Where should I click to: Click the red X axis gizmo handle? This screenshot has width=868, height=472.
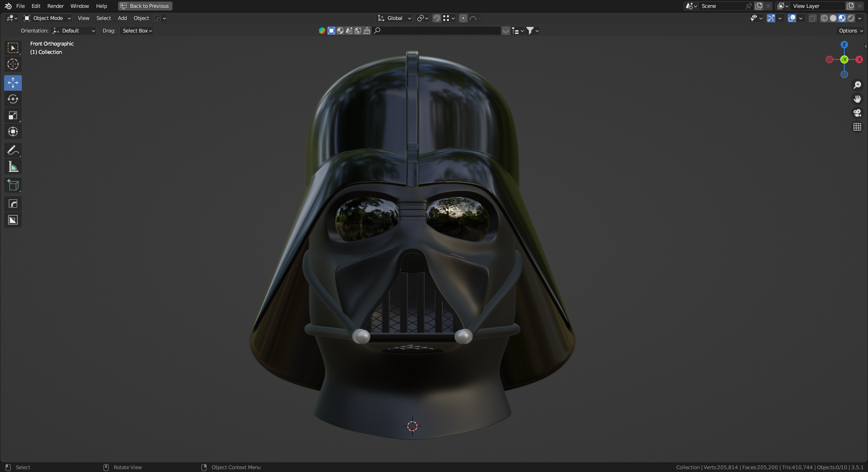[859, 59]
